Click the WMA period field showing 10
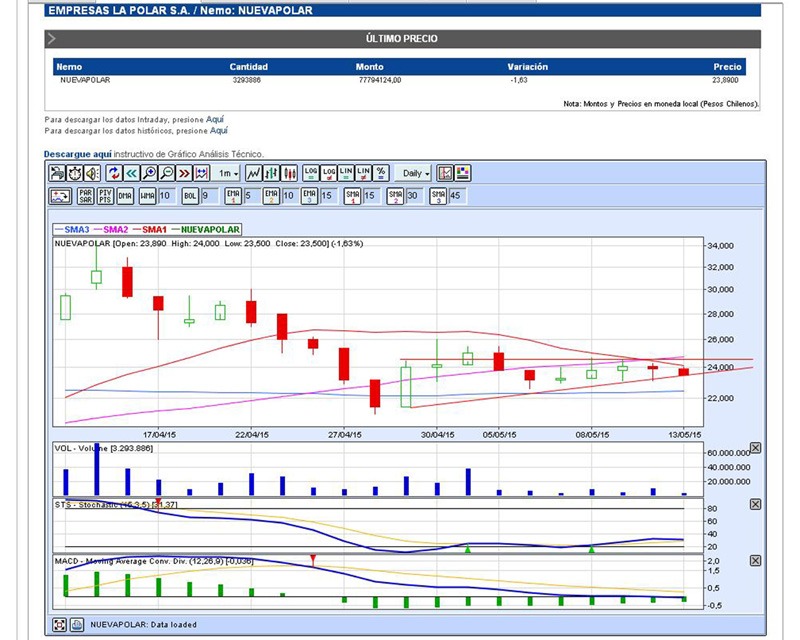The image size is (800, 640). [x=166, y=196]
